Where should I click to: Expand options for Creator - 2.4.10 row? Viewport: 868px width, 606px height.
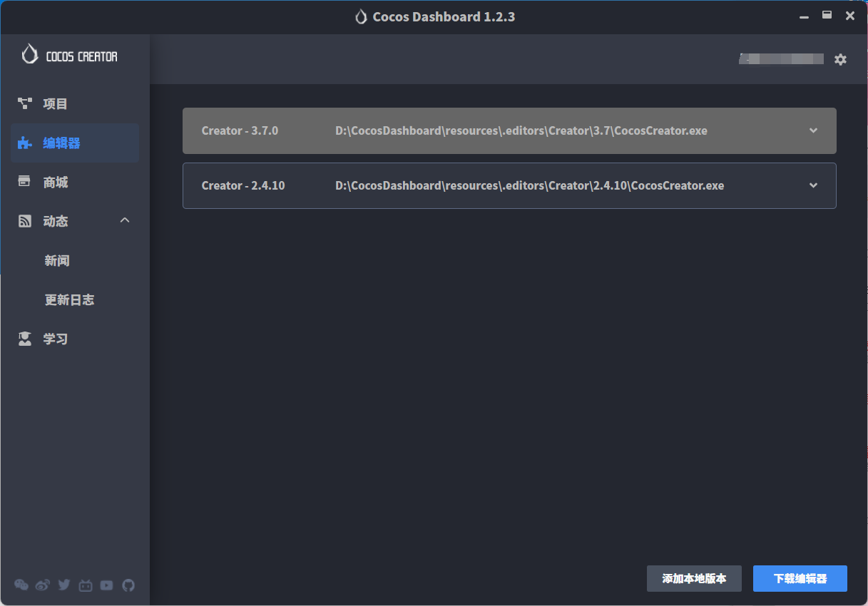point(813,185)
